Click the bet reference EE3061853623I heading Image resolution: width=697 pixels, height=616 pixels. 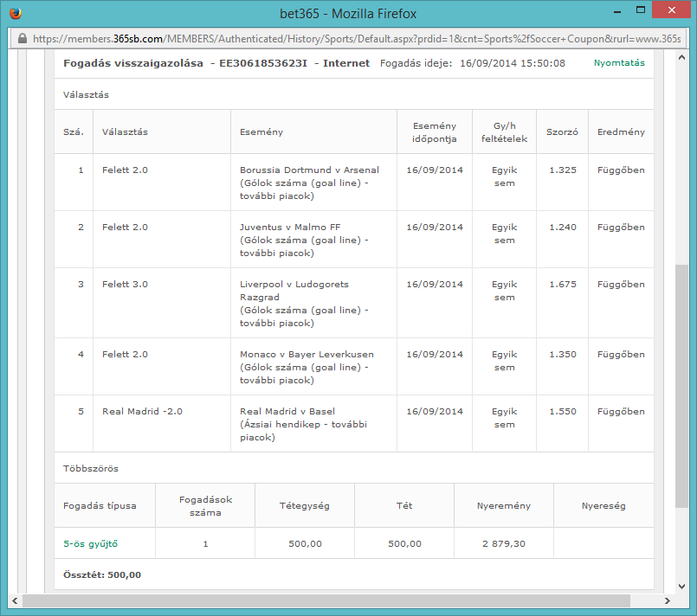[x=263, y=63]
